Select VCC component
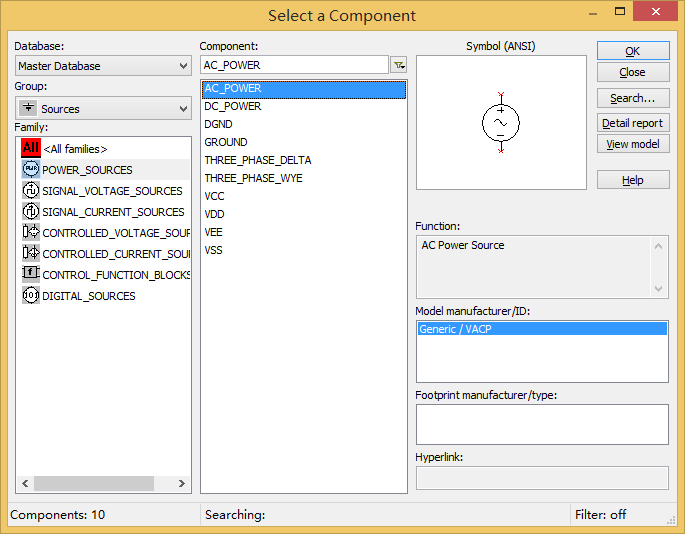The height and width of the screenshot is (534, 685). click(214, 196)
